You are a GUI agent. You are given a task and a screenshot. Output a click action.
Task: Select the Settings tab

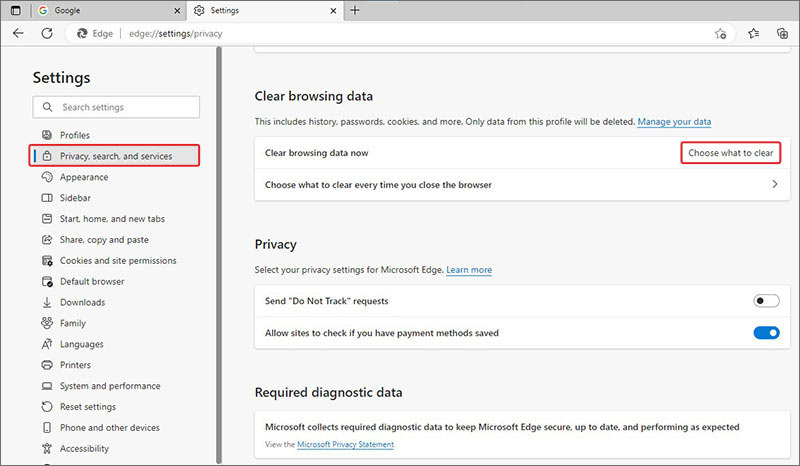265,11
